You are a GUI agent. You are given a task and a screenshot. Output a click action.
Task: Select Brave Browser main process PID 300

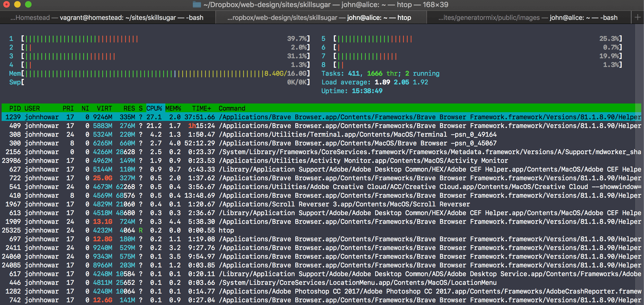pyautogui.click(x=321, y=143)
